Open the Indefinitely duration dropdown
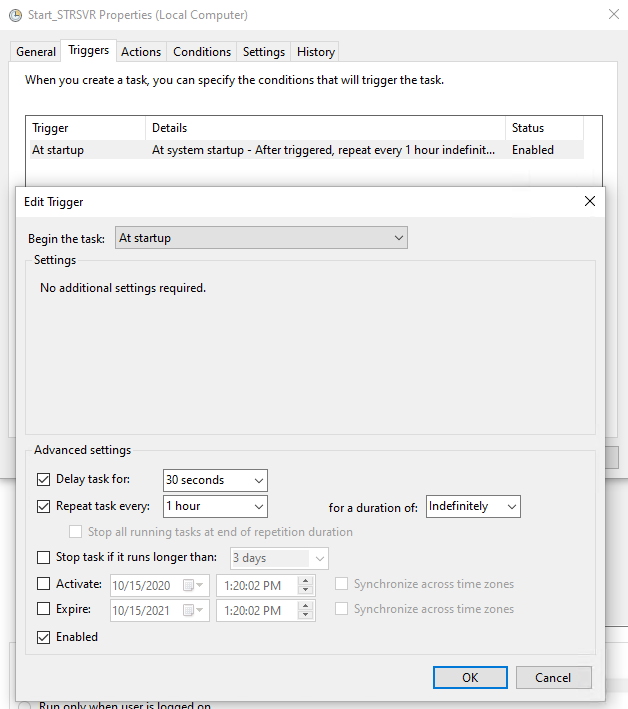 coord(473,506)
